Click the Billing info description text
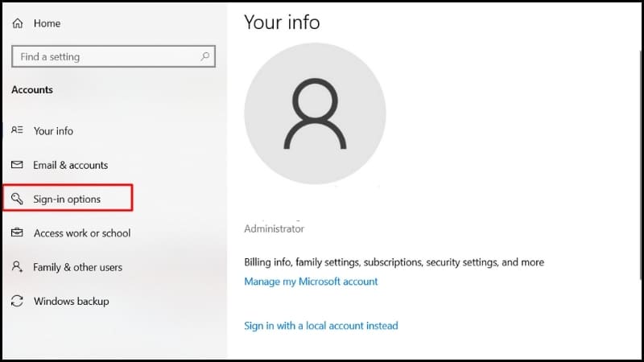 coord(394,262)
